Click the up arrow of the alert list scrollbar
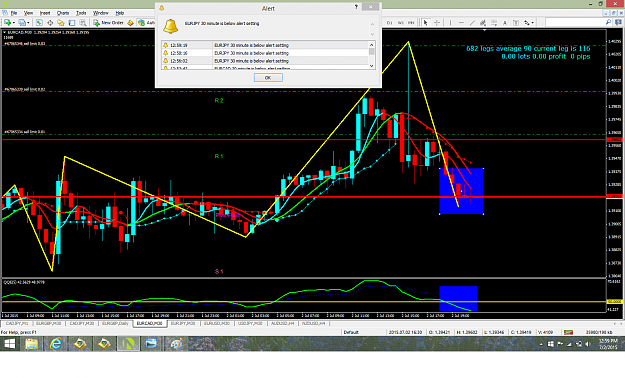The height and width of the screenshot is (378, 625). click(371, 45)
